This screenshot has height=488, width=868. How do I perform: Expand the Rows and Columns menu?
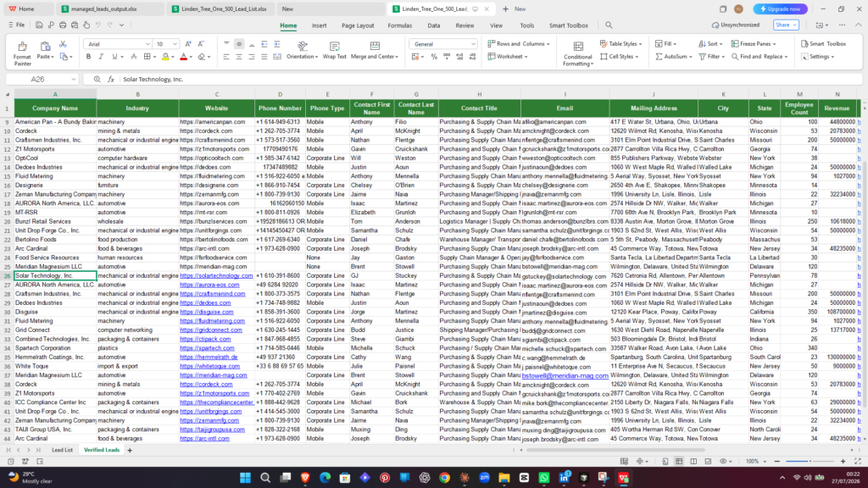(x=519, y=44)
